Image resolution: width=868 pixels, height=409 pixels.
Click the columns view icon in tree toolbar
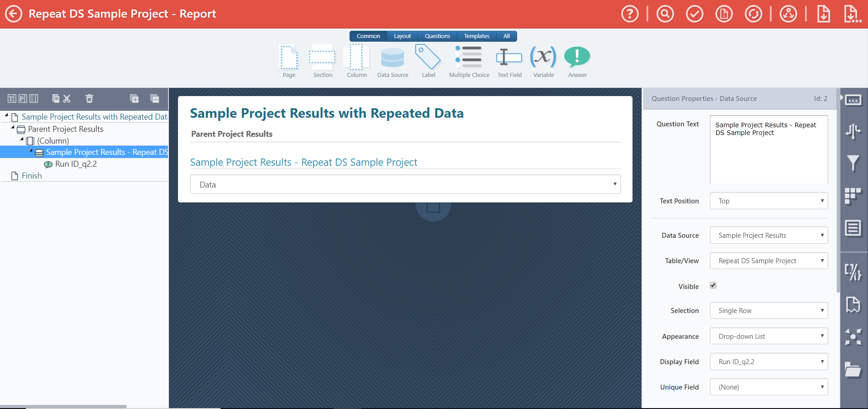pyautogui.click(x=34, y=98)
